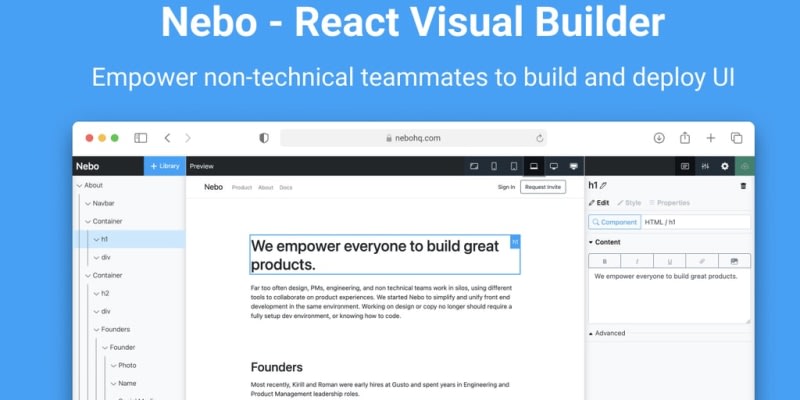Open the component Library button
The width and height of the screenshot is (800, 400).
(165, 166)
